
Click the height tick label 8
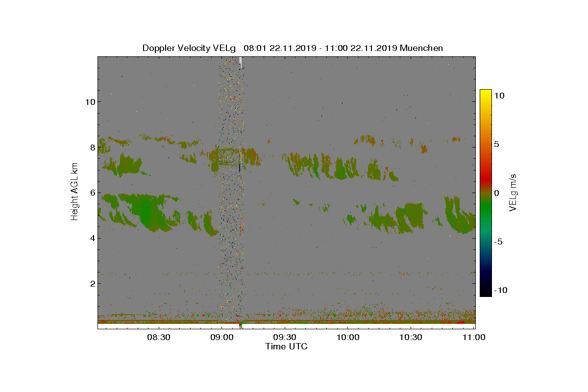(x=92, y=147)
